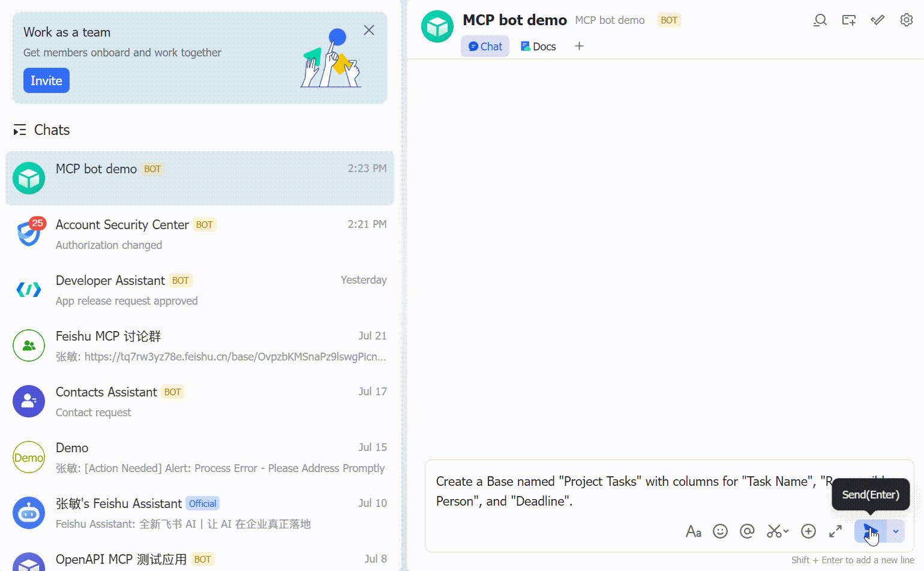The image size is (924, 571).
Task: Open MCP bot demo conversation in list
Action: [200, 178]
